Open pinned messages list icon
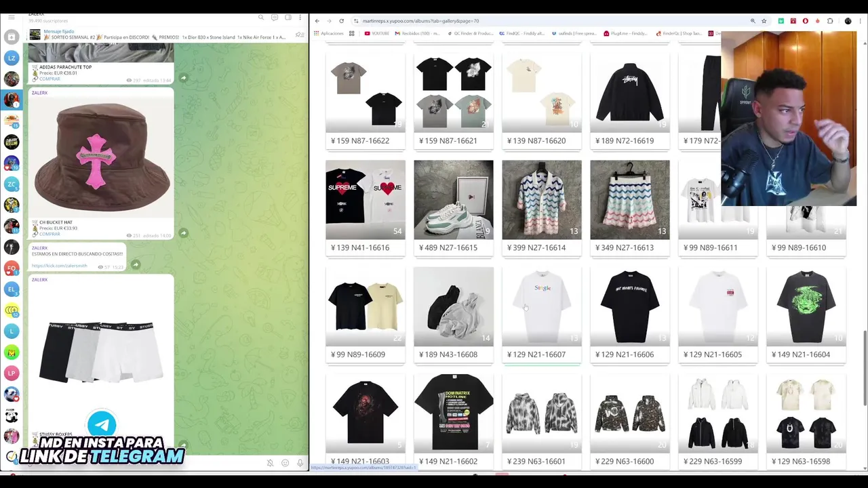 point(298,35)
